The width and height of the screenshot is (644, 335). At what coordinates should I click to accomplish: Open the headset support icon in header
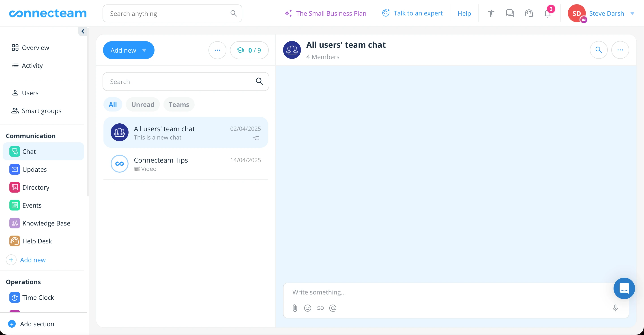(529, 13)
